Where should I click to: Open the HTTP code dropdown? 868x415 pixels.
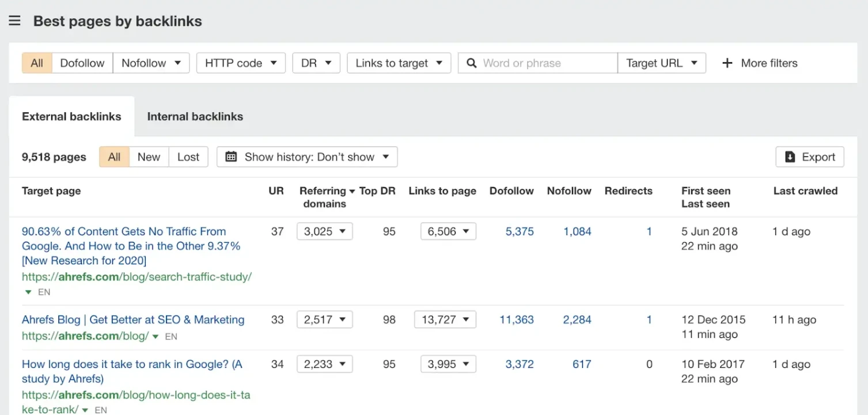[241, 63]
